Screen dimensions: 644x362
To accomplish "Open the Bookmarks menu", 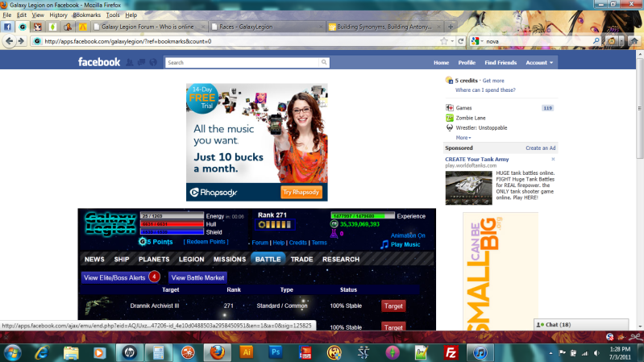I will 87,15.
